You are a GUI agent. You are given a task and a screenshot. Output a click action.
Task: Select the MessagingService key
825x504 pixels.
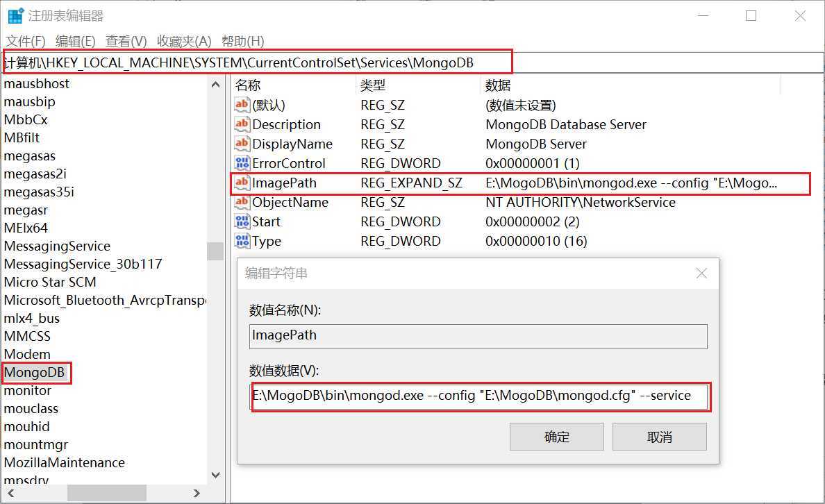pos(57,246)
